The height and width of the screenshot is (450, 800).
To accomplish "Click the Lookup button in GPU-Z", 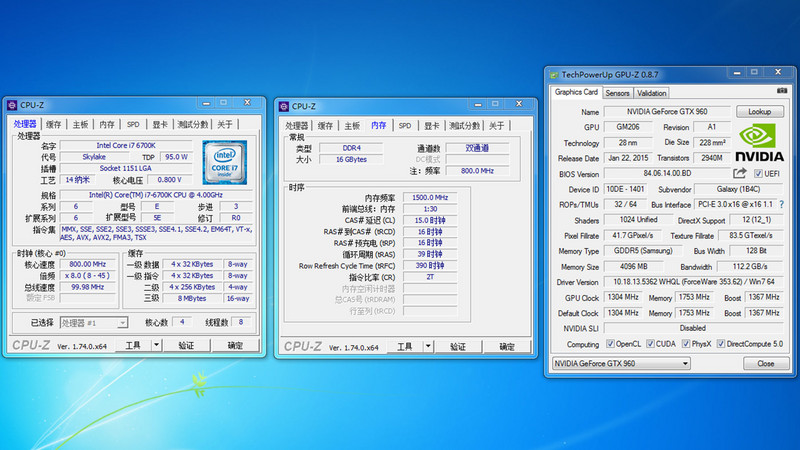I will [760, 112].
